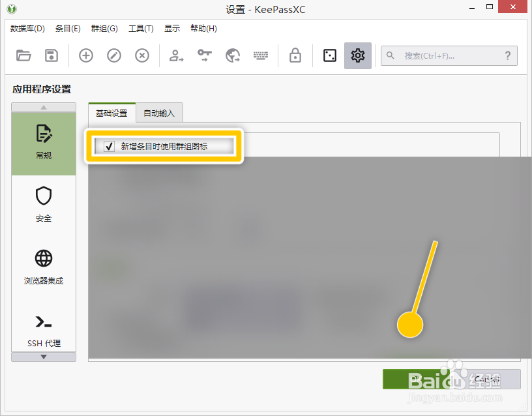
Task: Open the 数据库(D) menu
Action: [27, 28]
